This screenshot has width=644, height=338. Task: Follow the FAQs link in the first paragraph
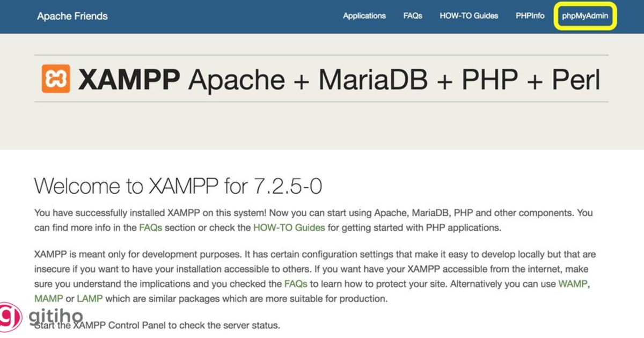point(151,227)
